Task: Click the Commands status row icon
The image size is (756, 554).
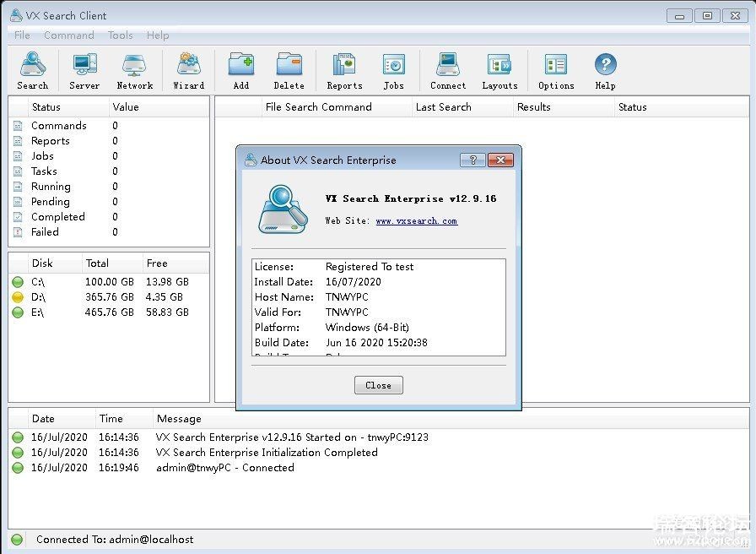Action: (x=18, y=126)
